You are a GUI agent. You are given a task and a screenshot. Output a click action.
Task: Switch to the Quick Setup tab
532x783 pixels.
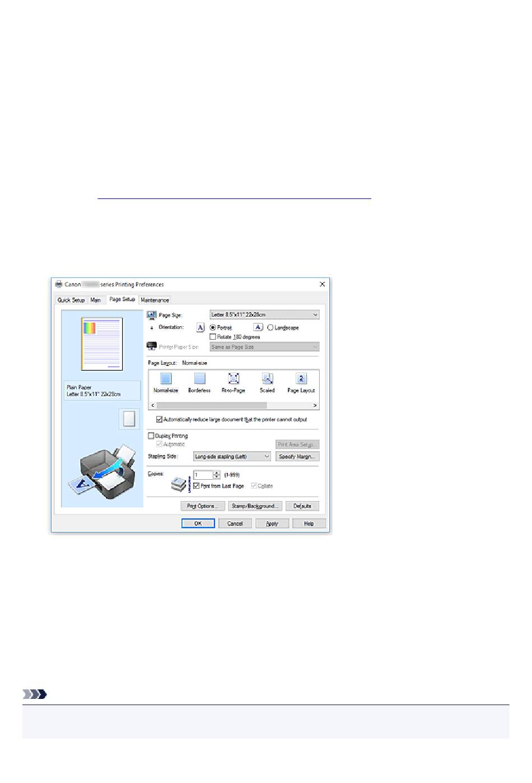point(71,300)
